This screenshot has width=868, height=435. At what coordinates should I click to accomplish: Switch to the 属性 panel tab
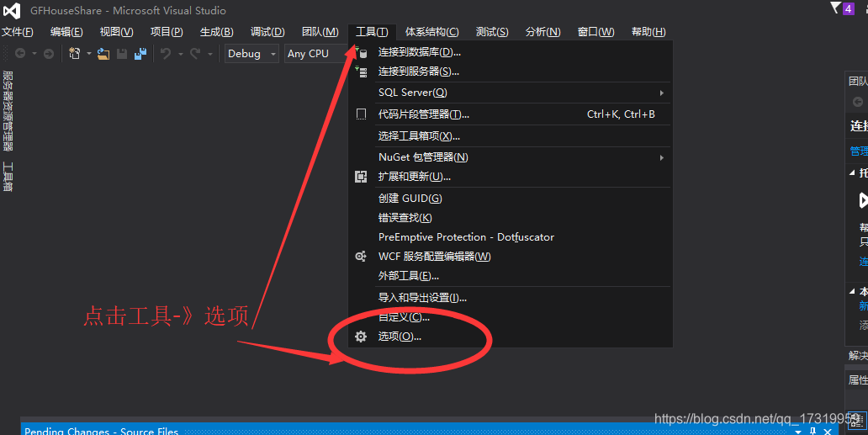click(858, 379)
